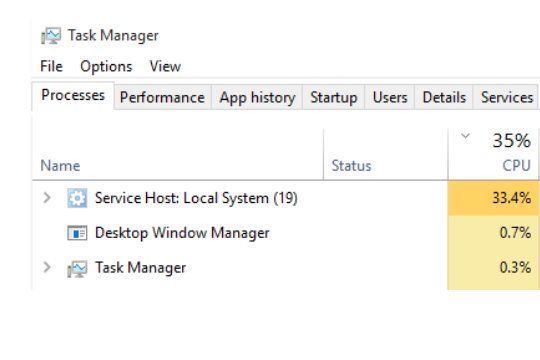Go to the Details tab
This screenshot has width=540, height=360.
click(444, 97)
